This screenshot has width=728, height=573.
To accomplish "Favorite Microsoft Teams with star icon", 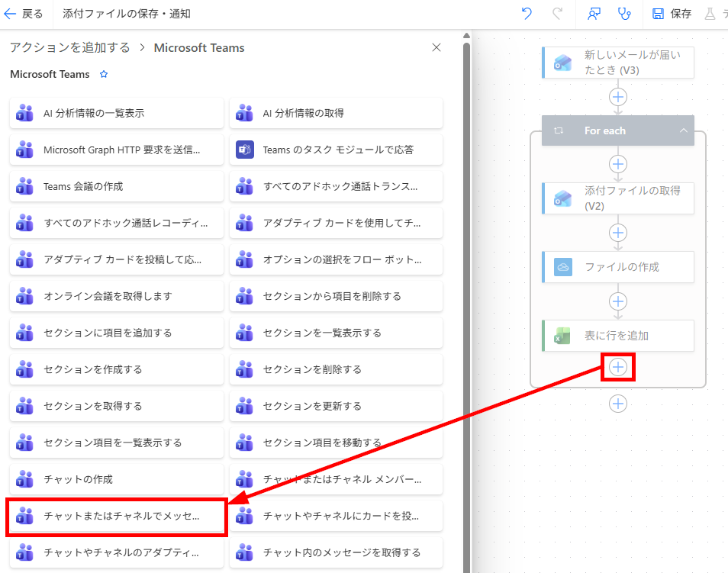I will tap(104, 74).
